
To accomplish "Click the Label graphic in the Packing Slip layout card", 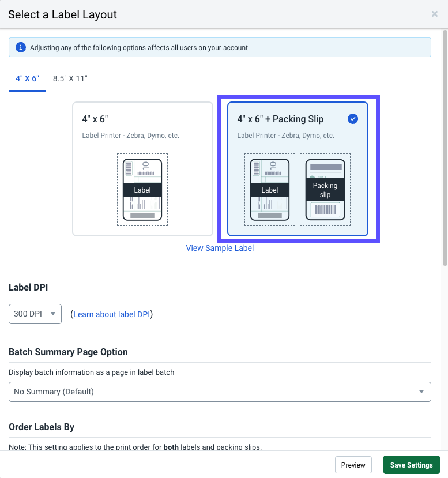I will click(269, 190).
